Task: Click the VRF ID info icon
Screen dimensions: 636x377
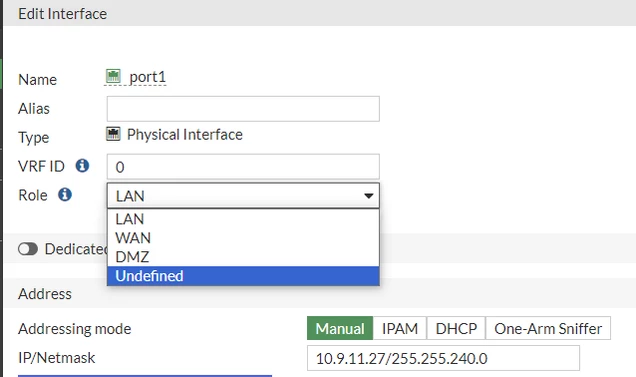Action: 82,166
